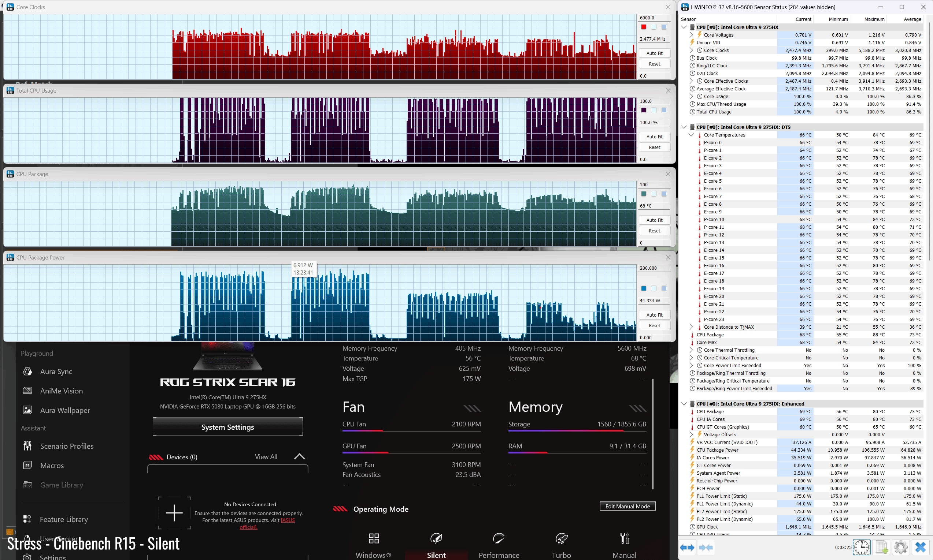The image size is (933, 560).
Task: Click the Core Clocks graph window title icon
Action: (10, 7)
